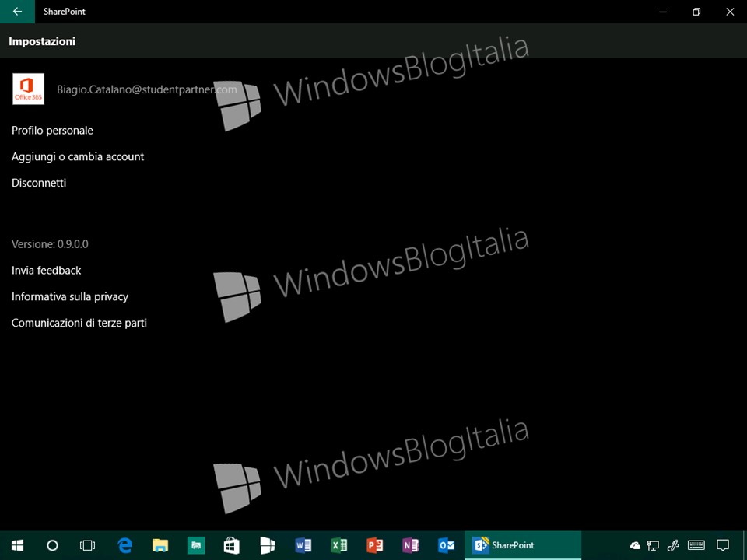Screen dimensions: 747x560
Task: Open the Action Center notifications icon
Action: click(x=723, y=546)
